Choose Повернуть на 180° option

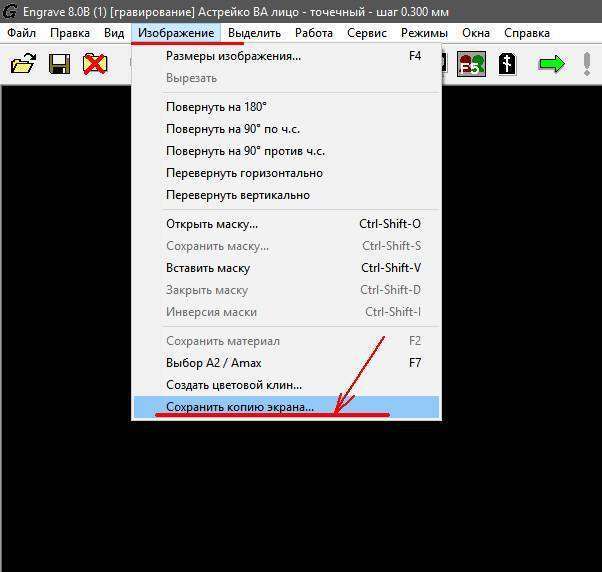(216, 107)
